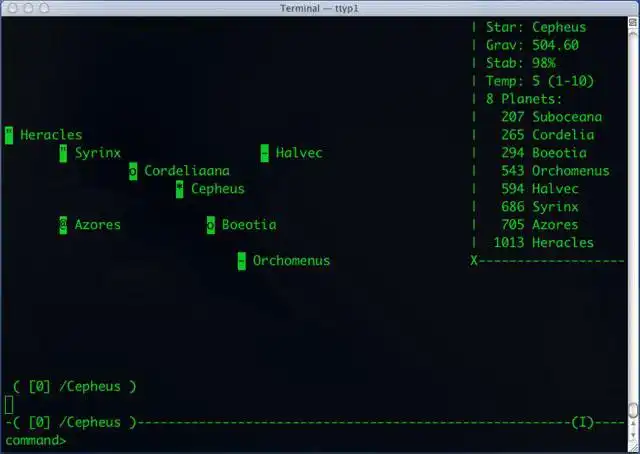Viewport: 640px width, 454px height.
Task: Click the Syrinx planet marker block
Action: (x=63, y=153)
